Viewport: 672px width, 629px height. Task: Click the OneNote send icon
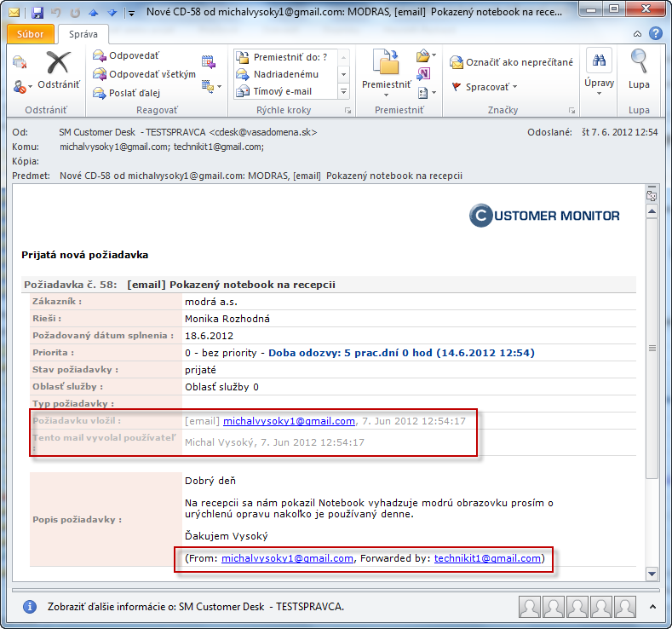(x=423, y=74)
